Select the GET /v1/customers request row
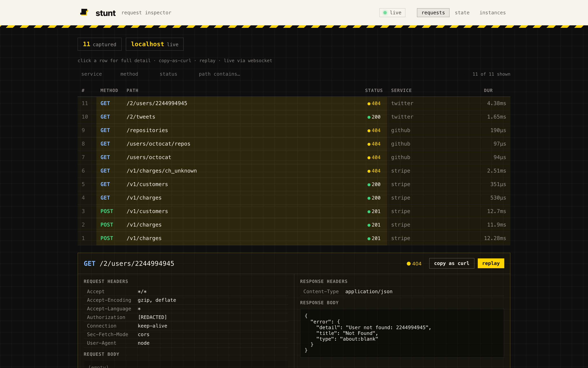The width and height of the screenshot is (588, 368). point(294,184)
